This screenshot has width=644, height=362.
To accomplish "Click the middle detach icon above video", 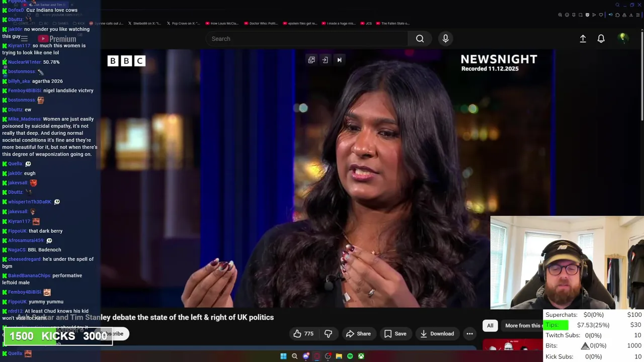I will (325, 60).
